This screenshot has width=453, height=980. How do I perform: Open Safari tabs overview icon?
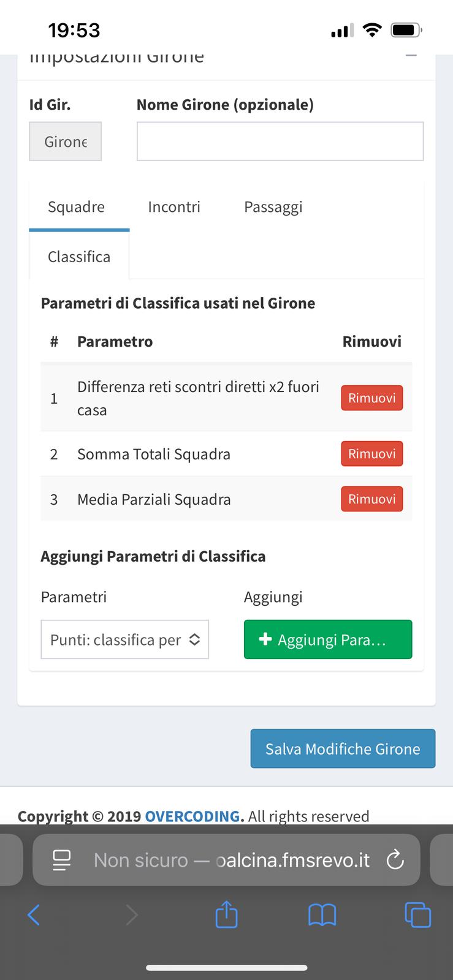coord(418,915)
